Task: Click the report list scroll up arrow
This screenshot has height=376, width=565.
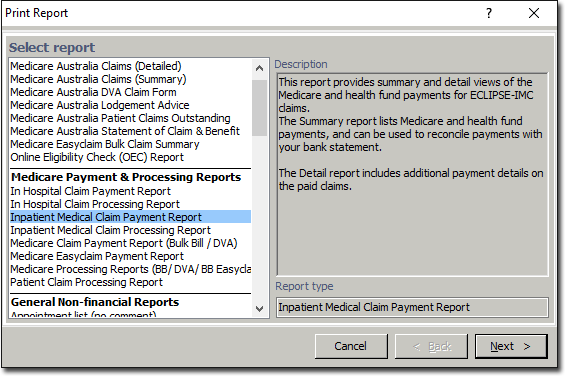Action: point(259,68)
